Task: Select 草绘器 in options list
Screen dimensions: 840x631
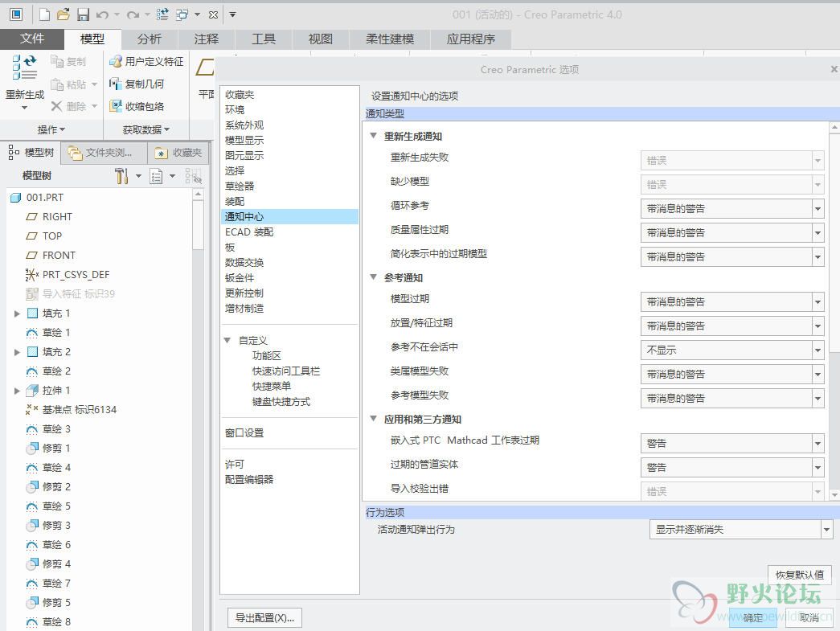Action: (x=240, y=186)
